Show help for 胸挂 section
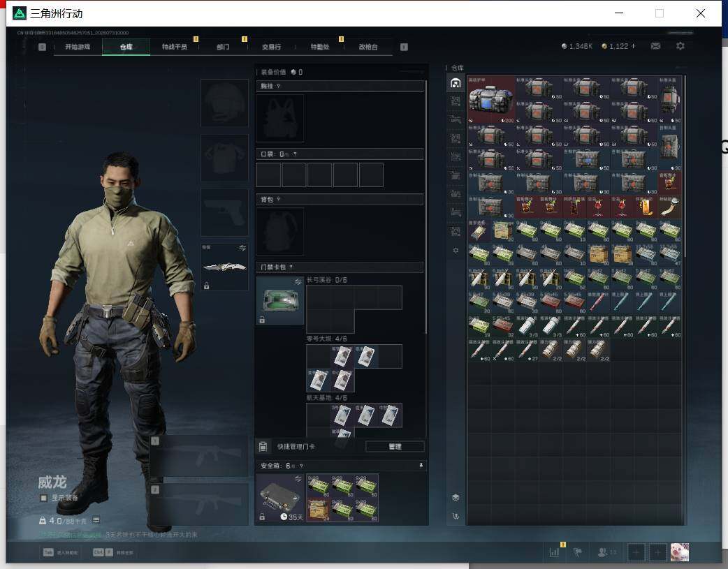The width and height of the screenshot is (728, 569). coord(278,87)
